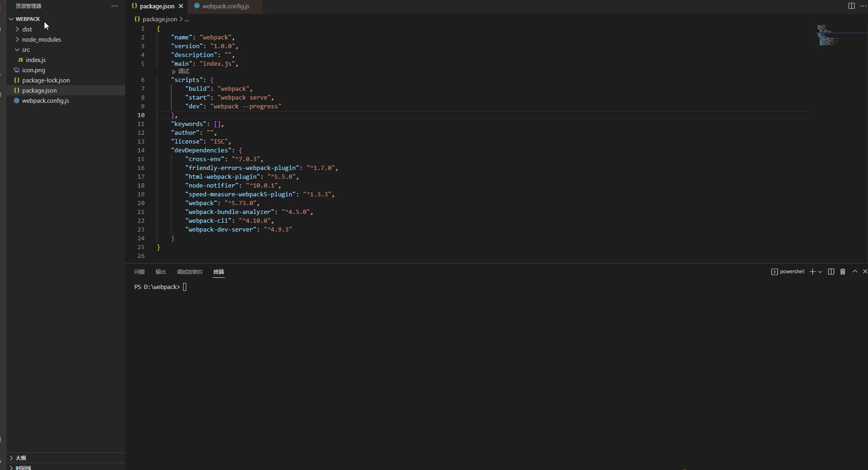Expand the dist folder
Screen dimensions: 868x470
26,29
